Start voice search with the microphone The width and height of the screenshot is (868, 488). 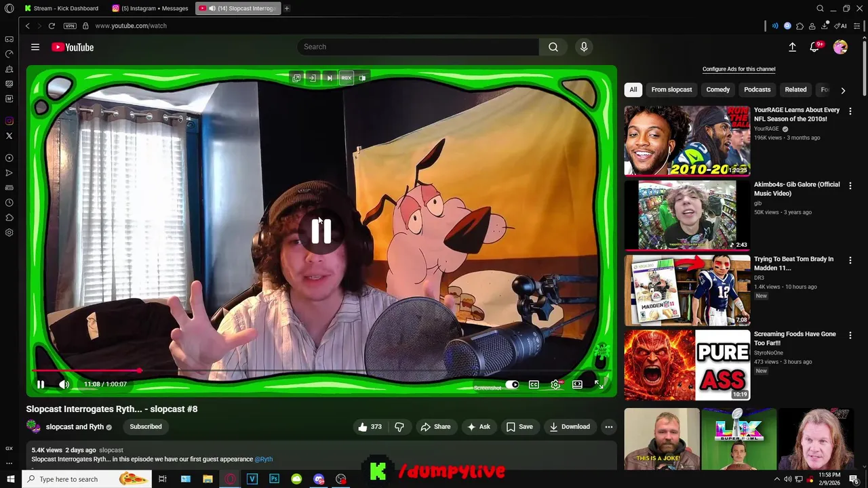(x=584, y=47)
